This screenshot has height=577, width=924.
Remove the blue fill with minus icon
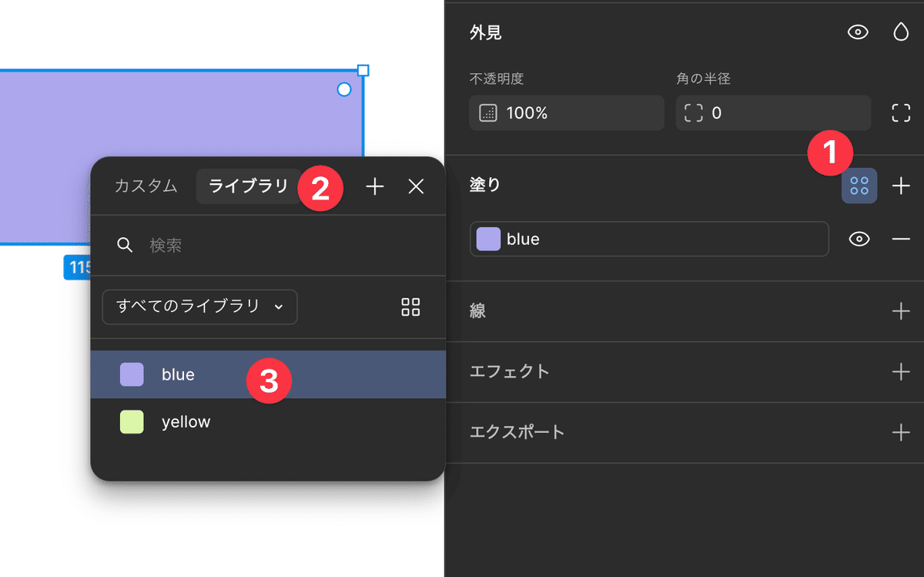pyautogui.click(x=900, y=239)
